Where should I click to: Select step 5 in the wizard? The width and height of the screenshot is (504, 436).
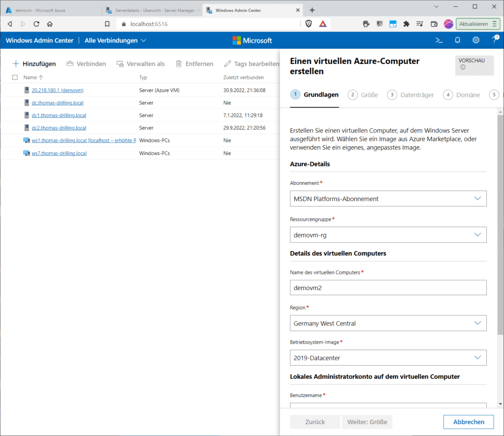pyautogui.click(x=494, y=95)
